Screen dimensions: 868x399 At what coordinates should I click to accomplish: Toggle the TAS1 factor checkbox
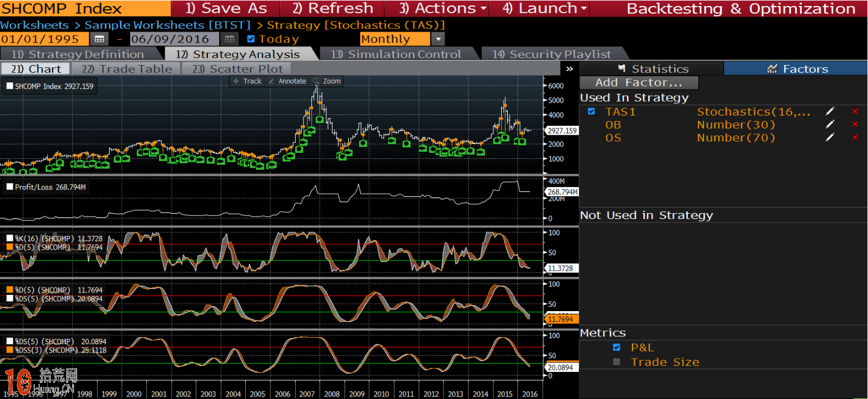pyautogui.click(x=591, y=111)
